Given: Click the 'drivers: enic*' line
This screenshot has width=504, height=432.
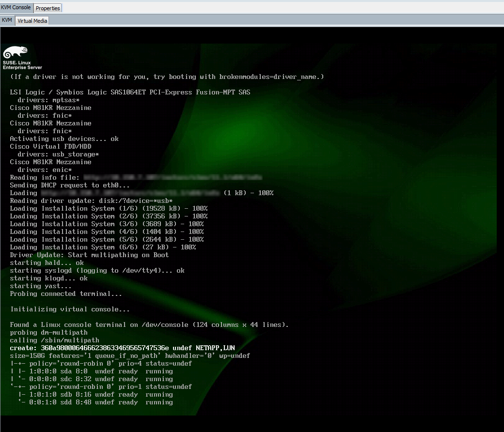Looking at the screenshot, I should click(45, 170).
